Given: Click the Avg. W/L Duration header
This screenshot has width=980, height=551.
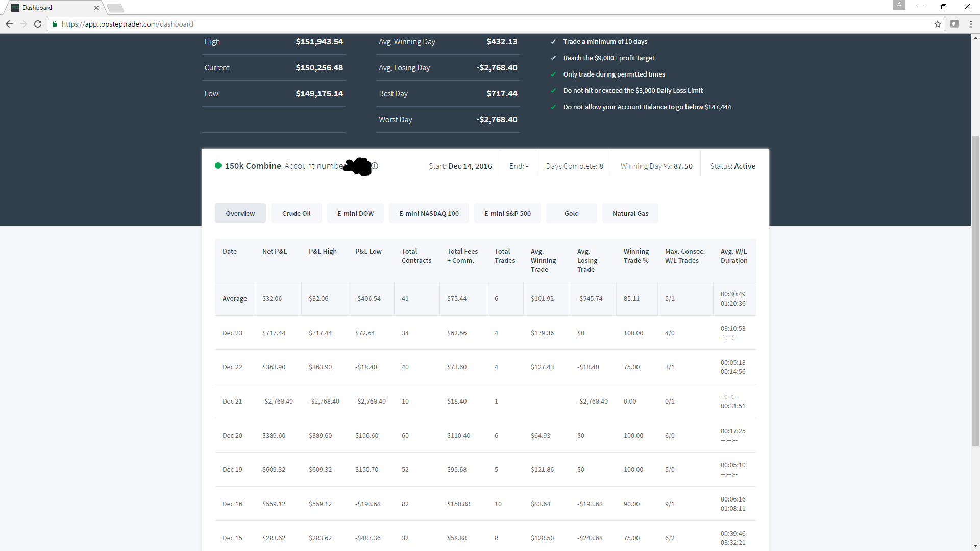Looking at the screenshot, I should point(734,256).
